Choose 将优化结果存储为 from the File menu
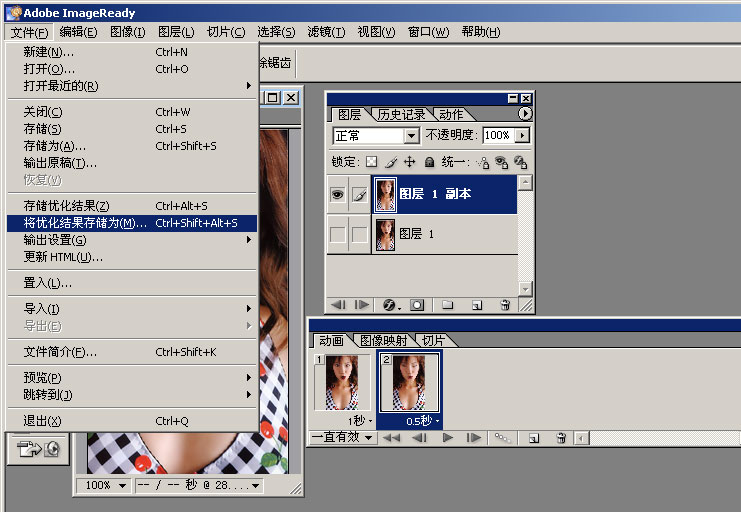This screenshot has width=741, height=512. point(85,223)
